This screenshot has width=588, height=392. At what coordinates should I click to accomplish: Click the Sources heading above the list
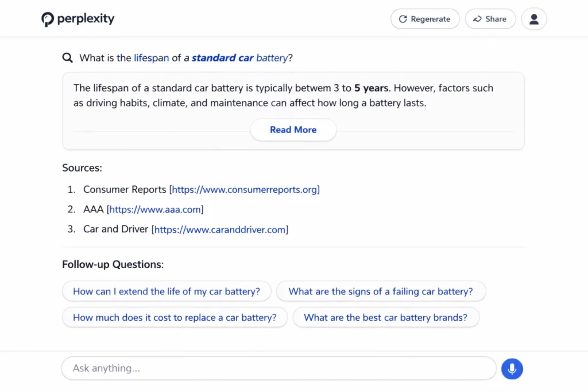[82, 168]
